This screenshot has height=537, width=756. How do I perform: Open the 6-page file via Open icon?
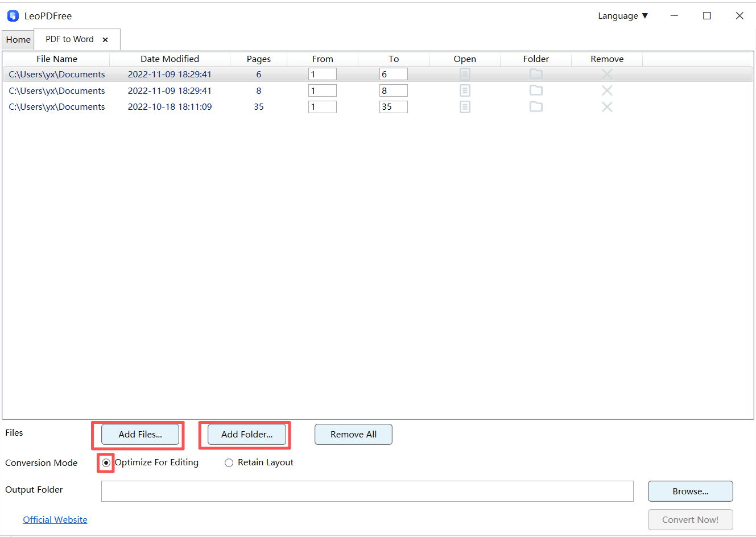(x=465, y=74)
